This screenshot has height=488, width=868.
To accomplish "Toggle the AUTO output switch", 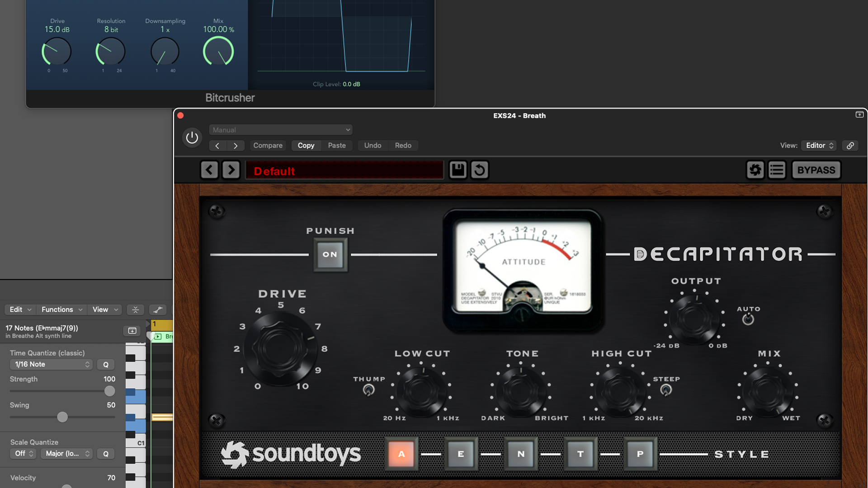I will click(x=748, y=319).
